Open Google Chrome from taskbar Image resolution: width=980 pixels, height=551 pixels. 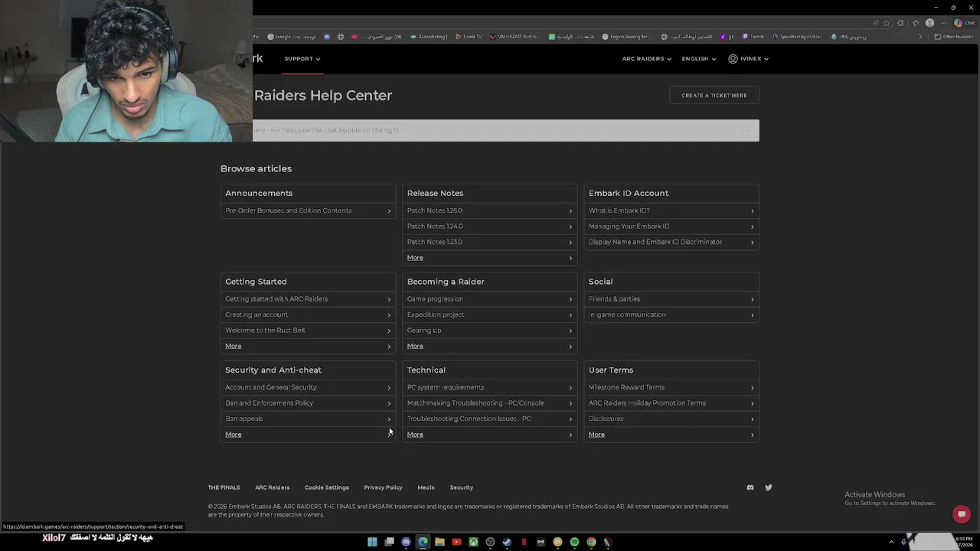(x=591, y=542)
